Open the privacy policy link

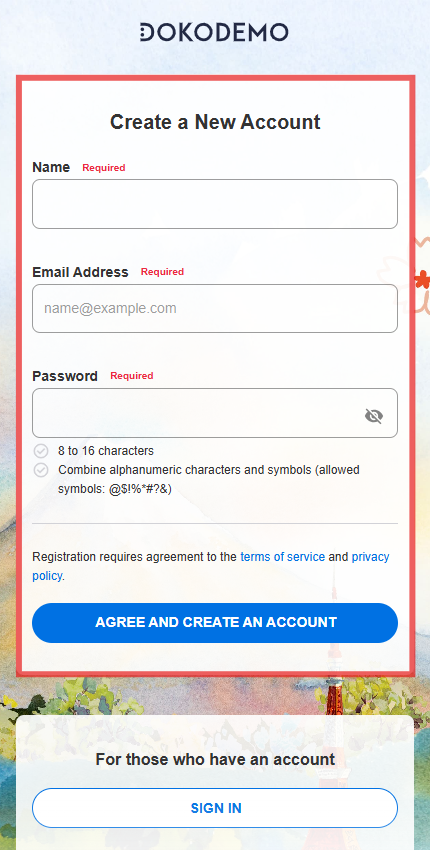coord(210,566)
